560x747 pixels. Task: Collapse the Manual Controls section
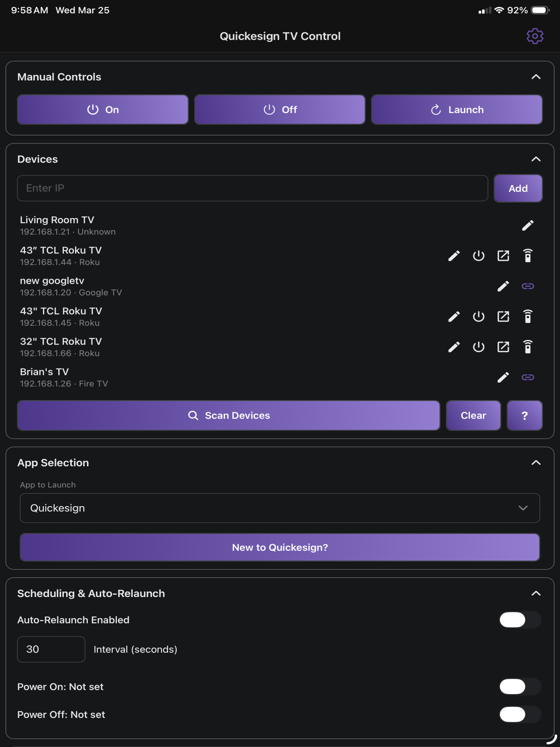tap(536, 77)
